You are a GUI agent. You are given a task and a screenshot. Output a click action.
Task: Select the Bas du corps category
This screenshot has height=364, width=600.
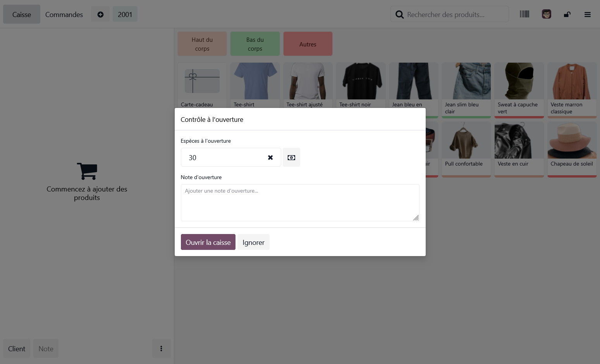[255, 43]
